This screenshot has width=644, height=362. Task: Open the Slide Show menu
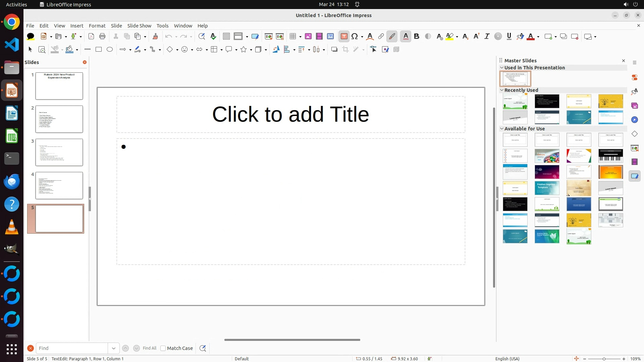pyautogui.click(x=139, y=26)
